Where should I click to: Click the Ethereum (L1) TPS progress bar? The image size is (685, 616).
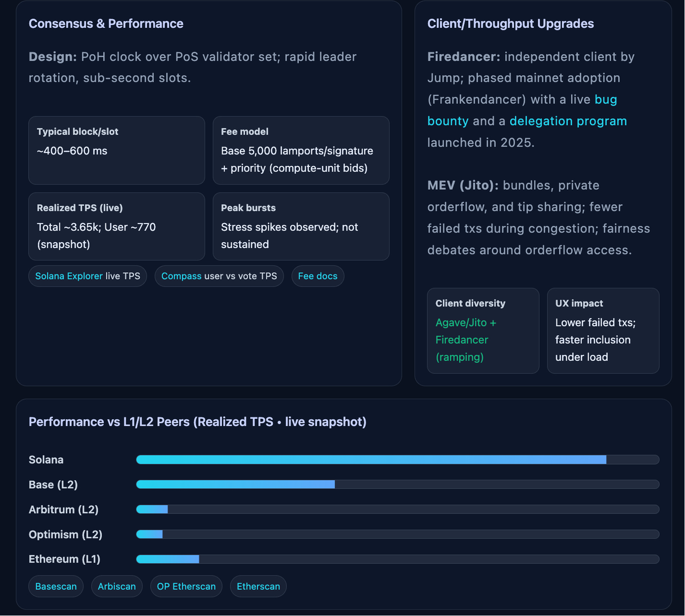click(x=398, y=559)
